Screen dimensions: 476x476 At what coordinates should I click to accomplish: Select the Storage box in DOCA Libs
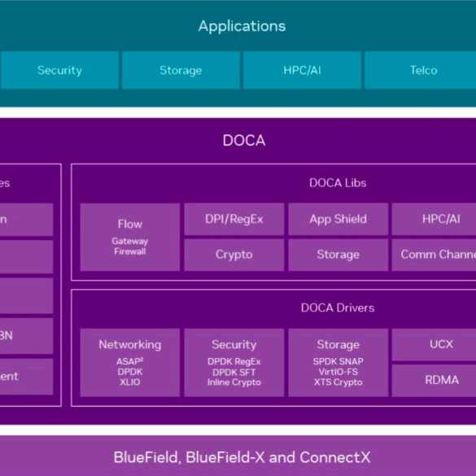pos(338,255)
